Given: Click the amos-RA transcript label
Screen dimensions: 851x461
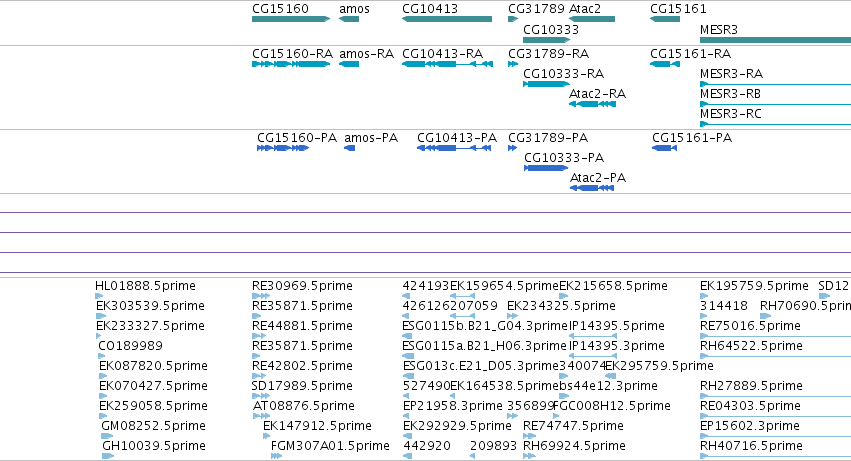Looking at the screenshot, I should (x=366, y=54).
